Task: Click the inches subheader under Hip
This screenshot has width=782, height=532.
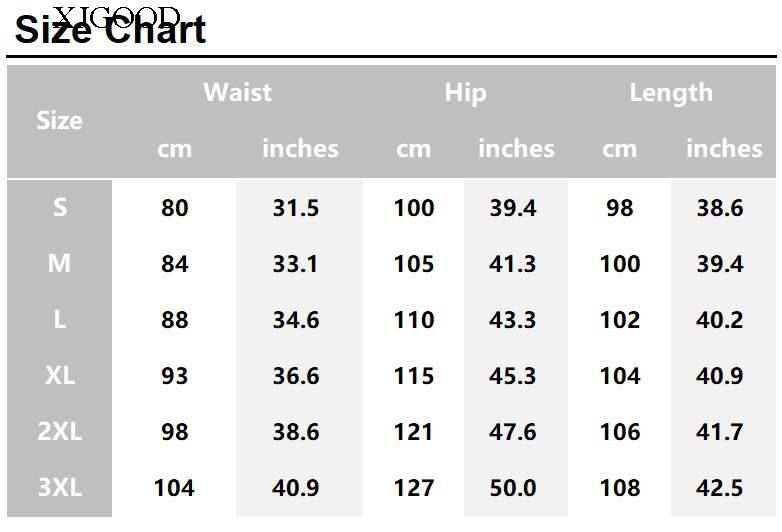Action: tap(516, 149)
